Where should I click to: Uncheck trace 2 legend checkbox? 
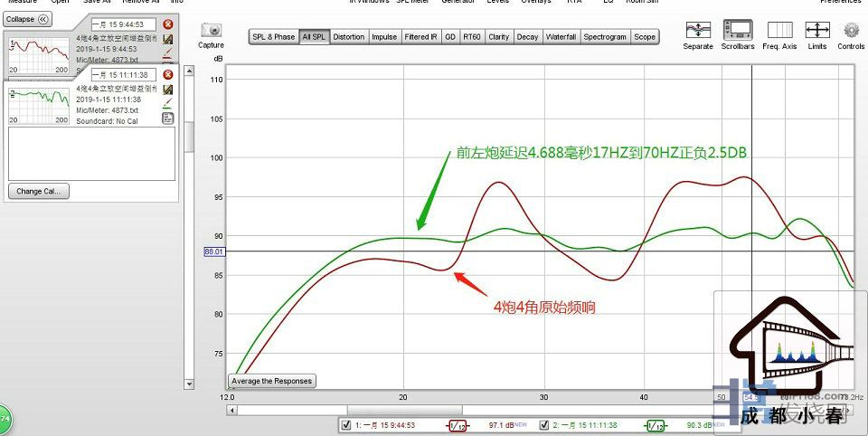tap(547, 424)
